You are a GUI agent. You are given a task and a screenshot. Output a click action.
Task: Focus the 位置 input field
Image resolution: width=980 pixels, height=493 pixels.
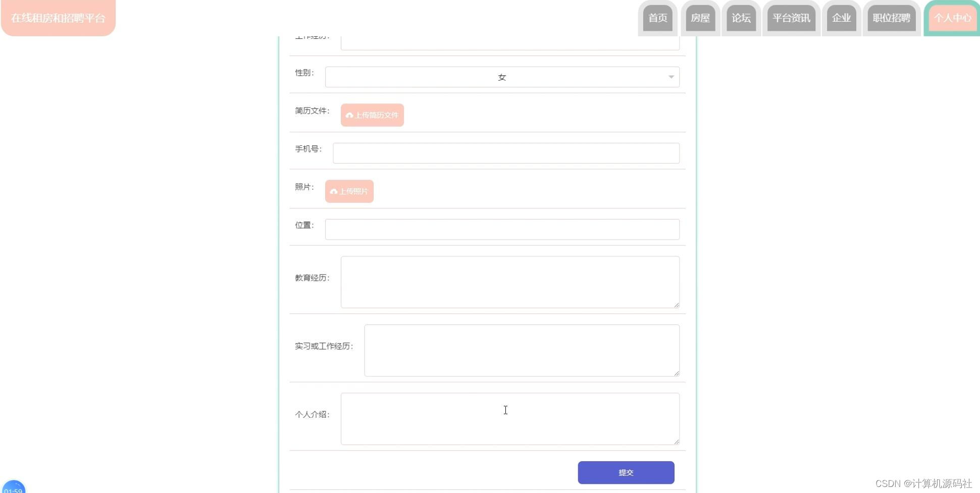pyautogui.click(x=502, y=229)
